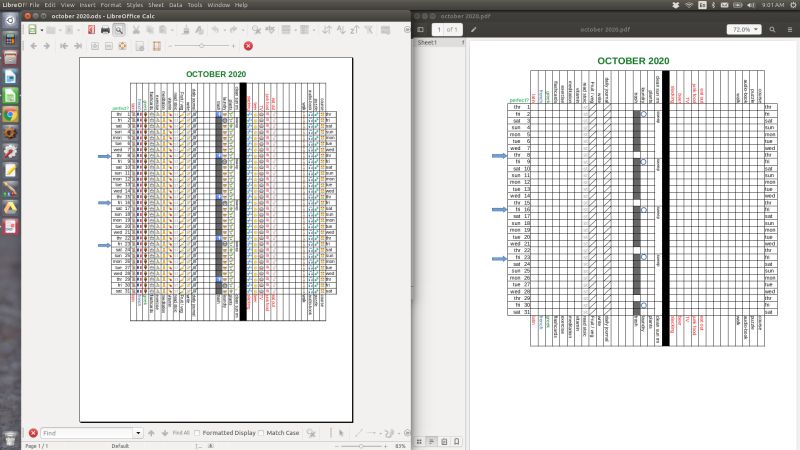Click the Find All button
Image resolution: width=800 pixels, height=450 pixels.
tap(181, 433)
